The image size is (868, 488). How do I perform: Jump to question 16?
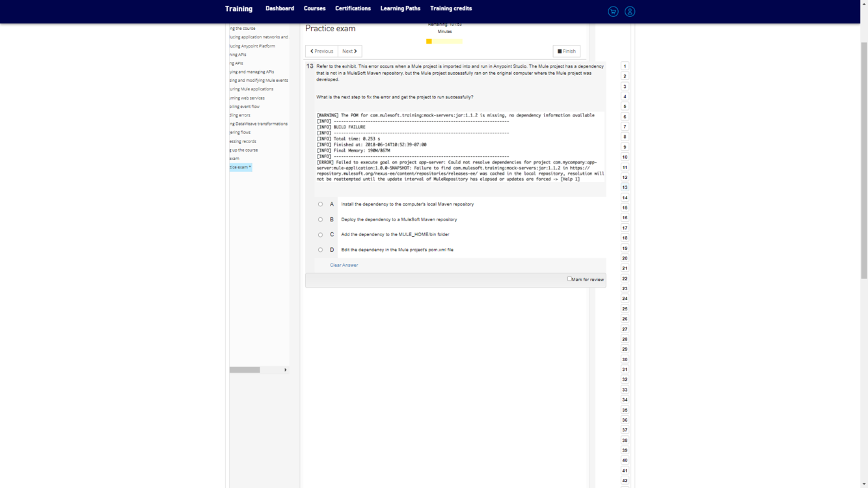point(625,218)
